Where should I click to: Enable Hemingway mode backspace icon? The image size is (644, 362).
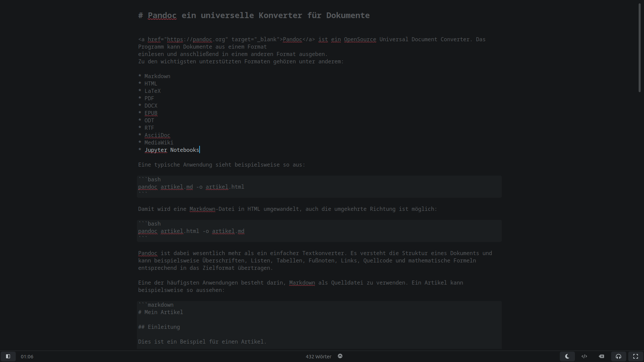[601, 356]
